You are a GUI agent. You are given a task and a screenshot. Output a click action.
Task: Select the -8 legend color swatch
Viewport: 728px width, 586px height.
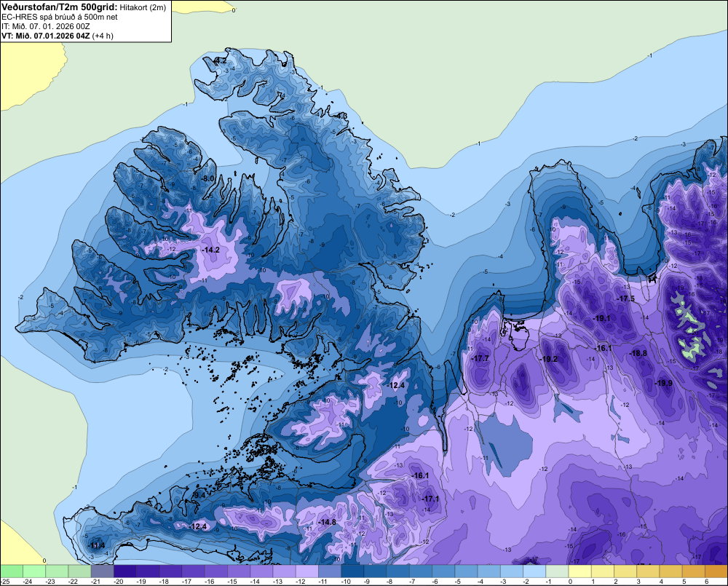pos(398,571)
